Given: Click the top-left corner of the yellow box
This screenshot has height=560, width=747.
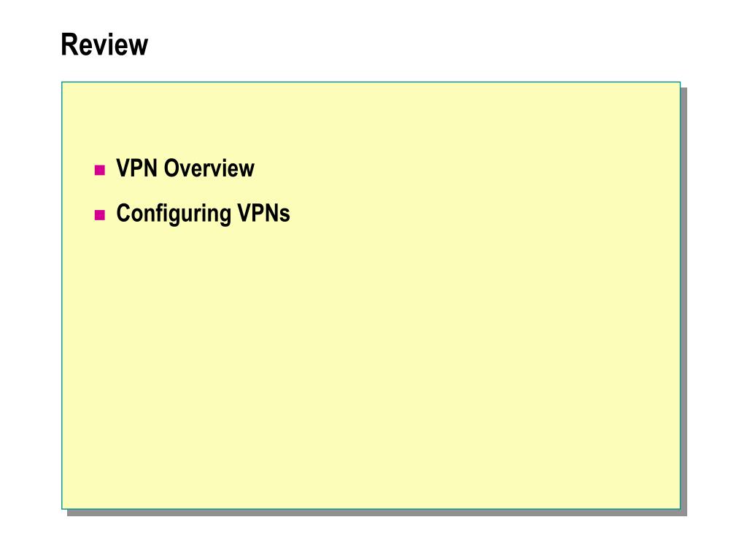Looking at the screenshot, I should (62, 82).
